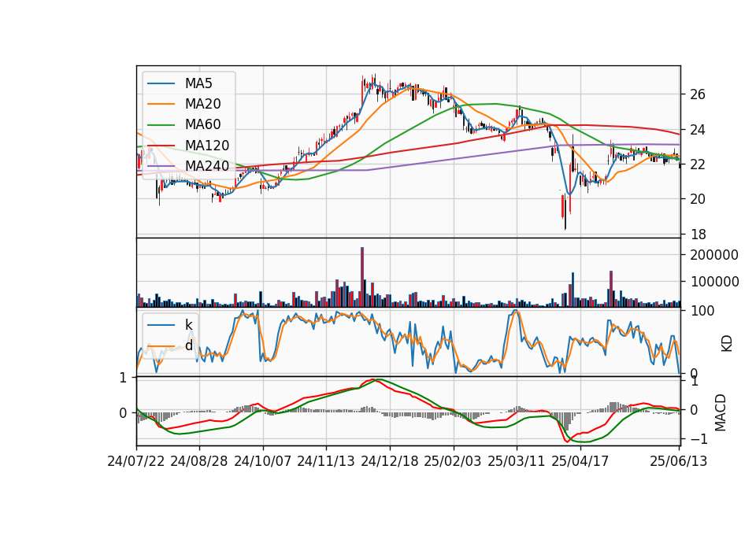
Task: Click the green MA60 line swatch in legend
Action: coord(161,125)
